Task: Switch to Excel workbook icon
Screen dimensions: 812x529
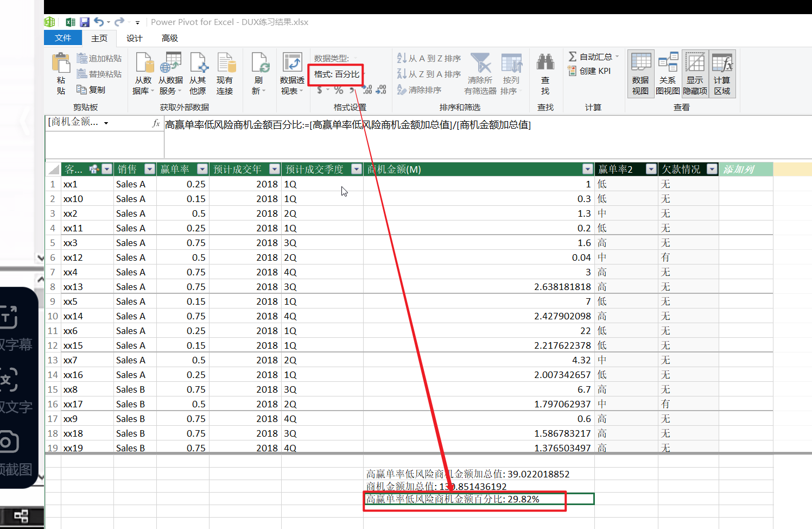Action: coord(70,22)
